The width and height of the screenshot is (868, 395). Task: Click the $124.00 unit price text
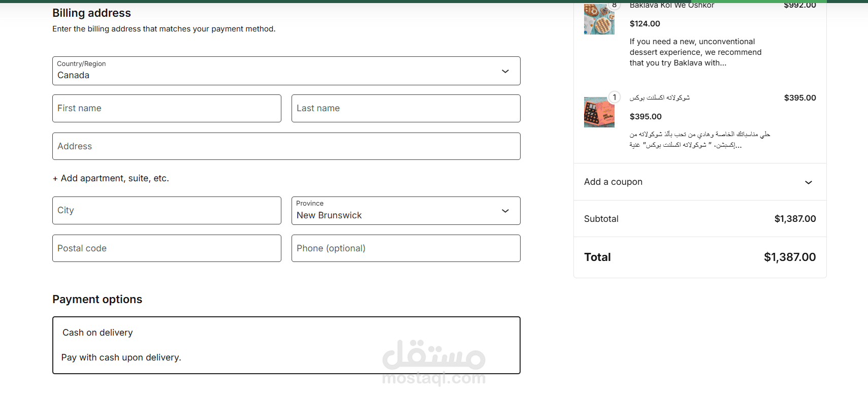pos(645,23)
